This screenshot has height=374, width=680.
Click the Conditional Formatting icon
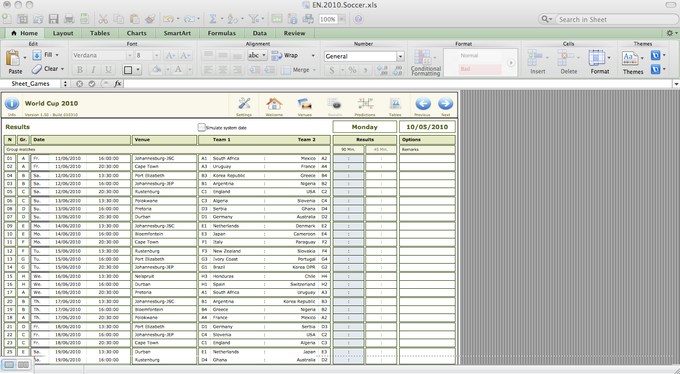[423, 57]
